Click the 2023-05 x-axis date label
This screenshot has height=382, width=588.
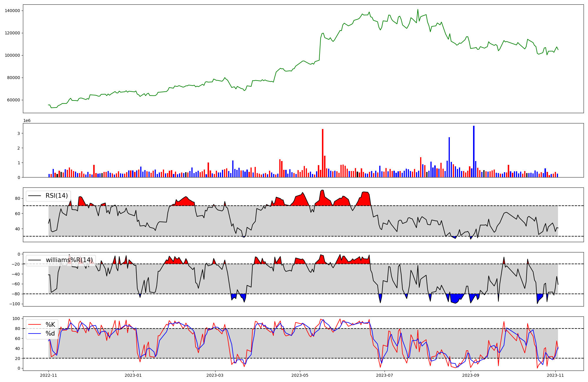pos(300,375)
